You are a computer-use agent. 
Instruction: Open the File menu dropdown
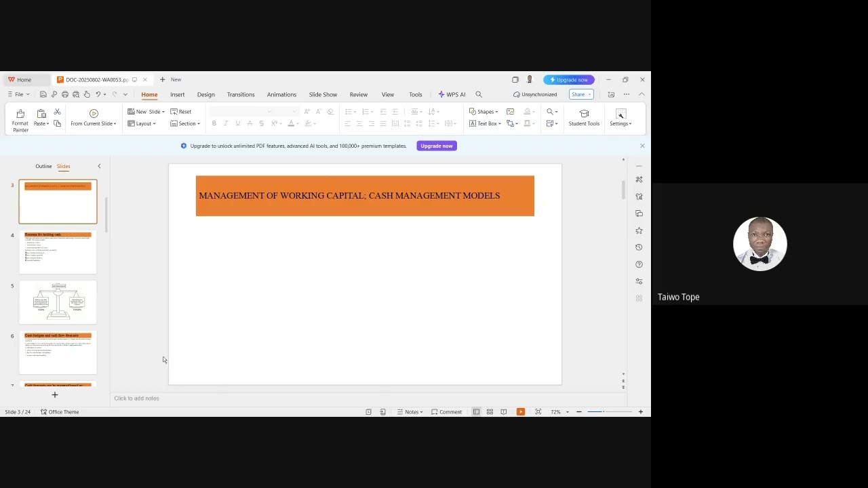point(18,94)
